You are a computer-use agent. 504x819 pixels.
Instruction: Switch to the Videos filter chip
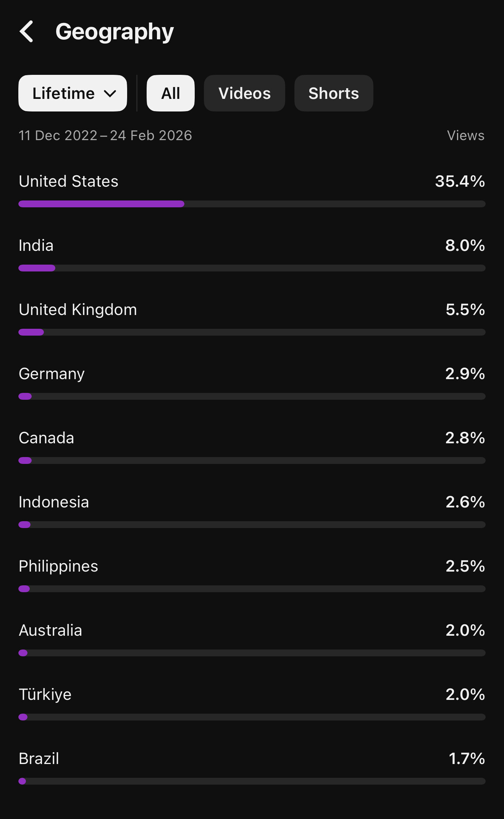[x=244, y=93]
